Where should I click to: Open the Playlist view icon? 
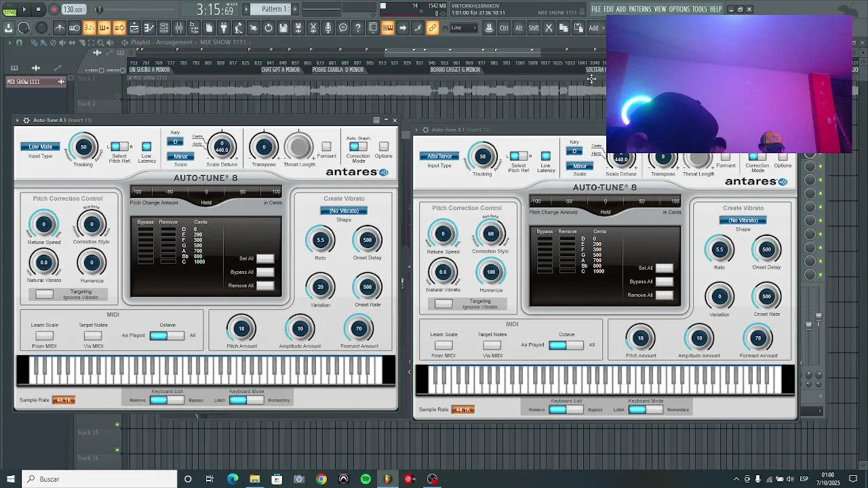(x=134, y=28)
